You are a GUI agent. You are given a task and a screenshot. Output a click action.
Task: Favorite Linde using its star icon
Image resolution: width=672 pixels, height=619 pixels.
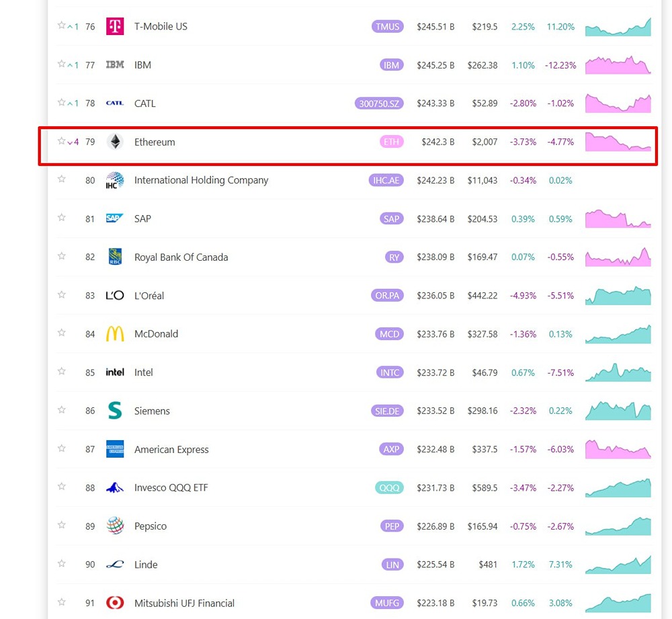tap(61, 563)
